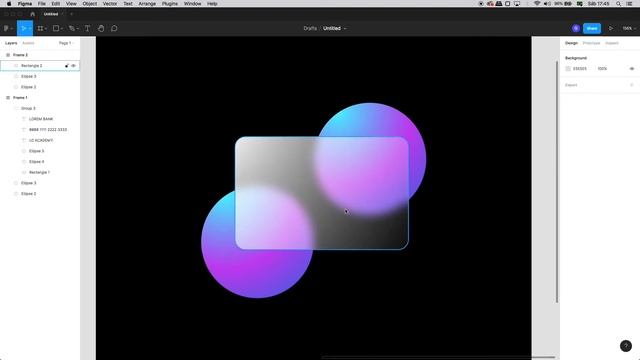Open a new tab with the plus icon

[71, 14]
